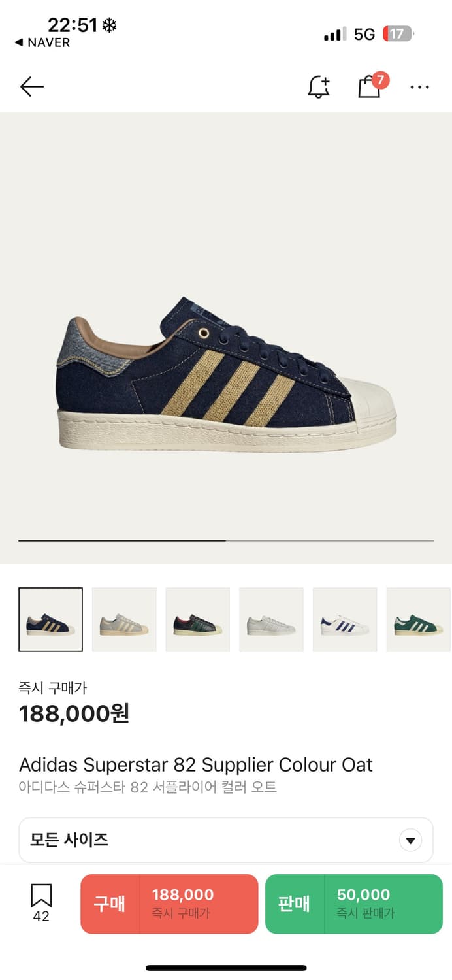Expand the 모든 사이즈 size dropdown

226,840
